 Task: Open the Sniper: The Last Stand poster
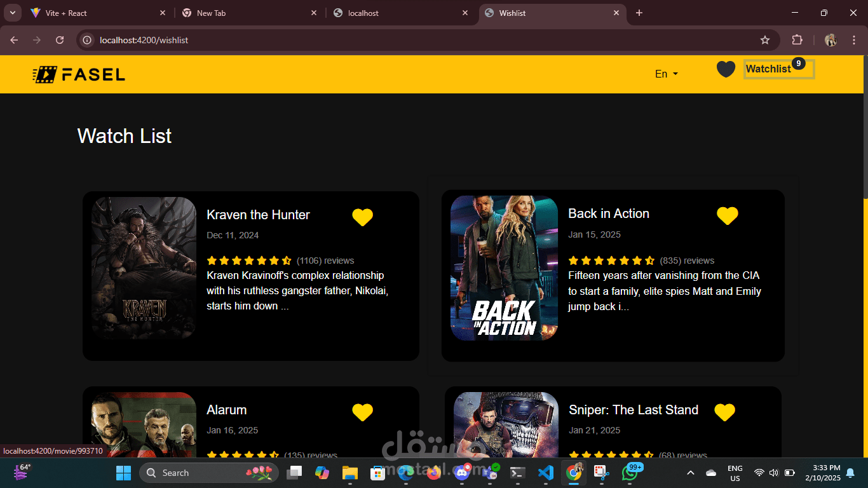click(506, 424)
